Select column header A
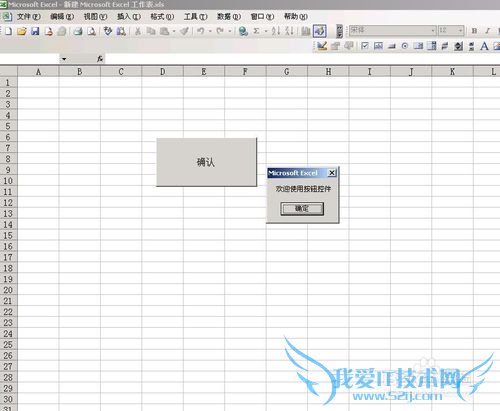This screenshot has height=411, width=500. coord(38,72)
